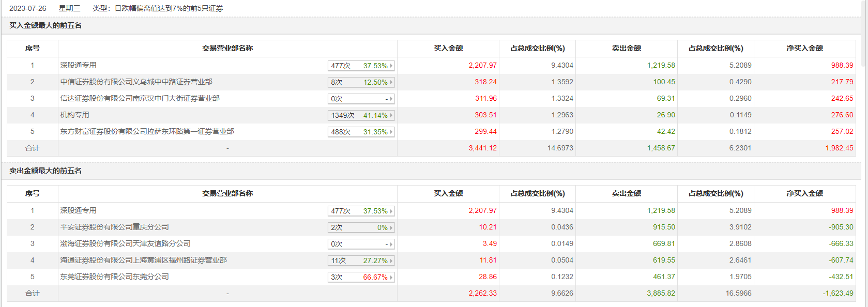Expand 477次 37.53% box in the 卖出金额最大 table
This screenshot has height=307, width=868.
click(x=361, y=211)
